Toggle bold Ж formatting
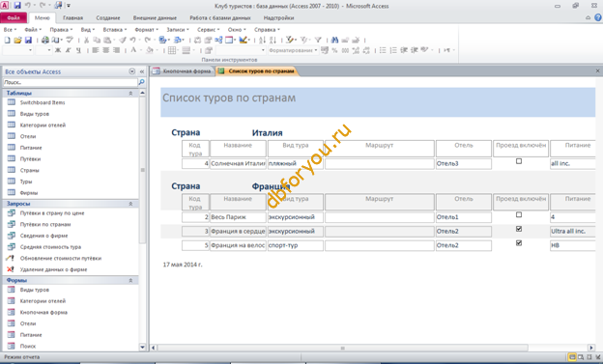This screenshot has width=603, height=364. click(x=58, y=50)
